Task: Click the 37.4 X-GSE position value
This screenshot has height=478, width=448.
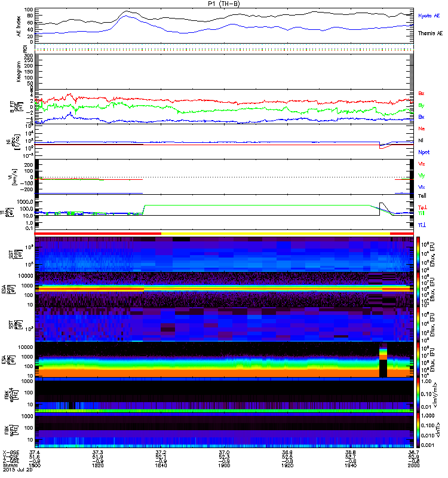Action: [x=35, y=452]
